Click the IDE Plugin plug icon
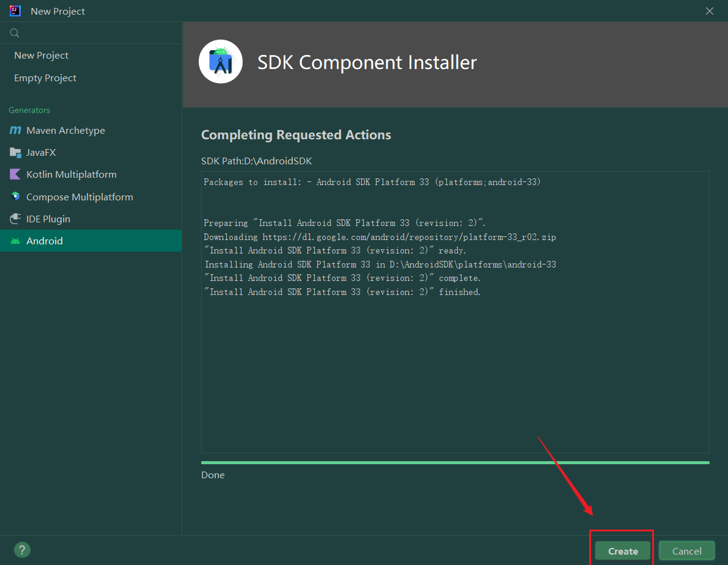Viewport: 728px width, 565px height. pos(15,219)
